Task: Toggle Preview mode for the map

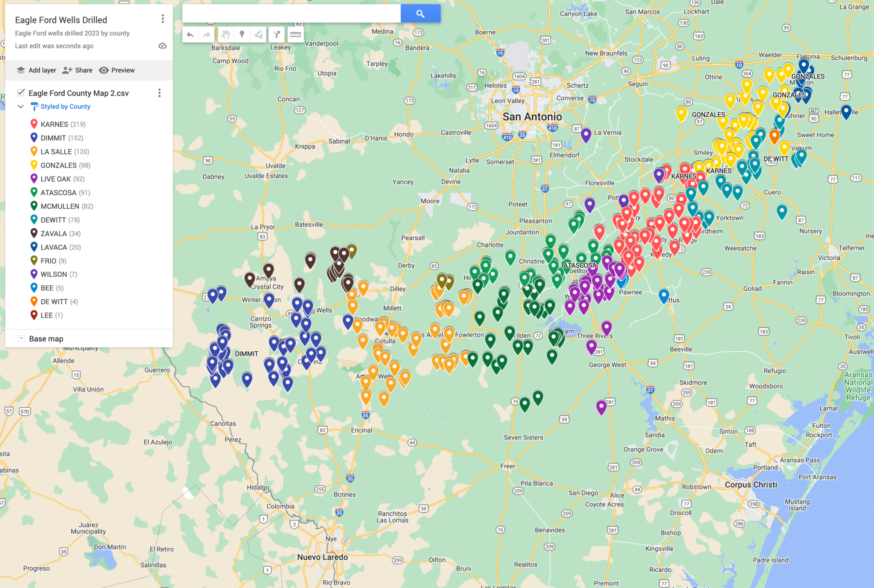Action: pyautogui.click(x=117, y=70)
